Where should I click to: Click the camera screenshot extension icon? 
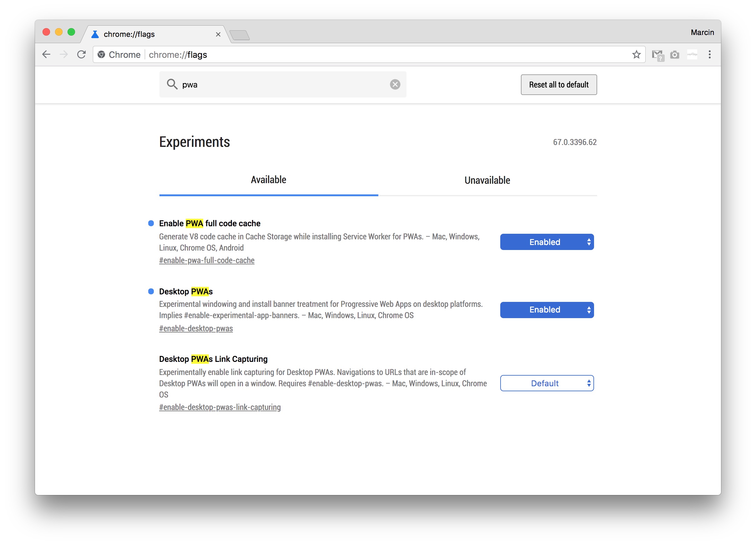point(675,54)
